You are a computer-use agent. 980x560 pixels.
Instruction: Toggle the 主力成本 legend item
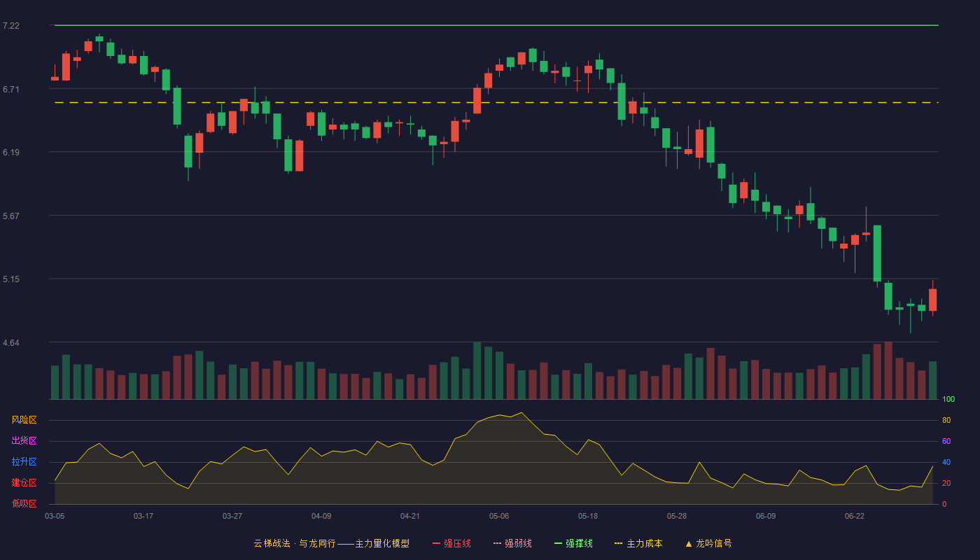click(638, 543)
